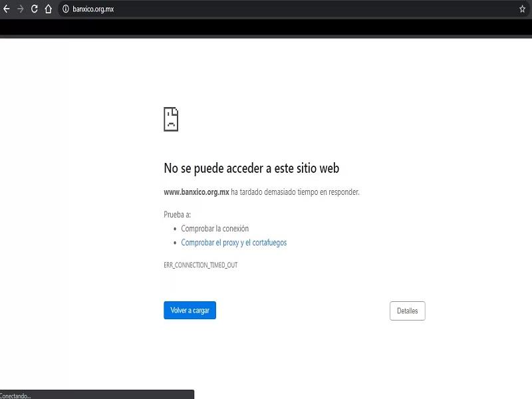Click the 'No se puede acceder' heading
Viewport: 532px width, 399px height.
256,168
